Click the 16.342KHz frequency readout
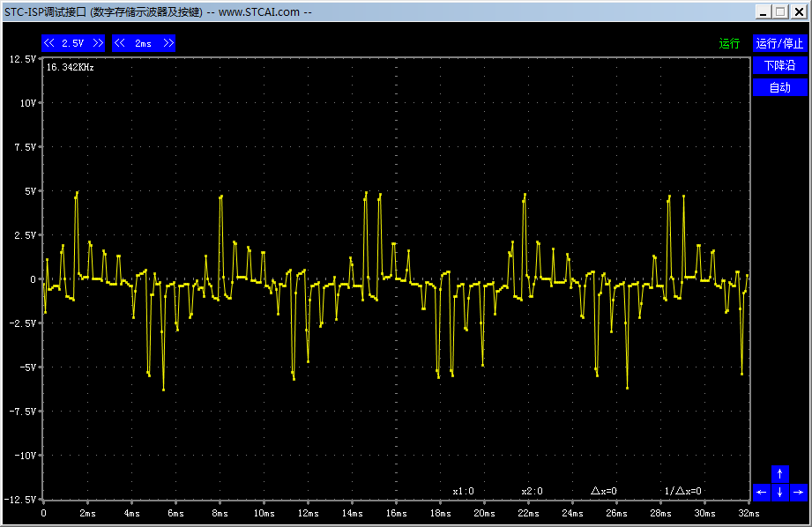The image size is (812, 527). (x=71, y=67)
